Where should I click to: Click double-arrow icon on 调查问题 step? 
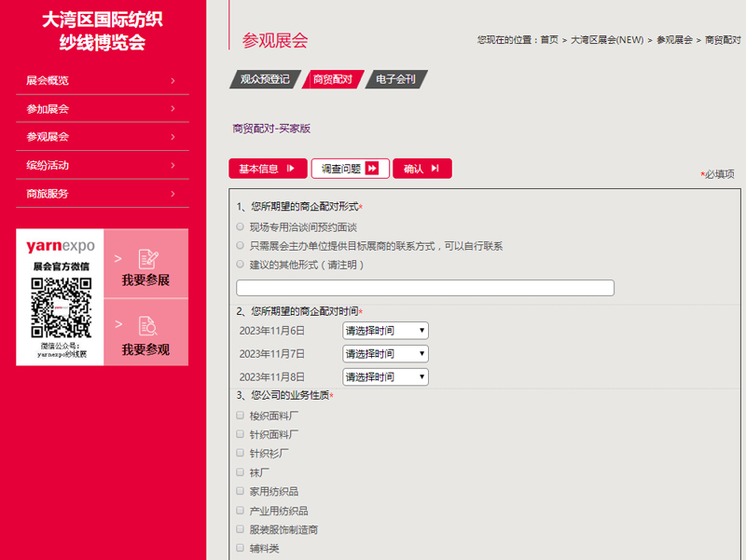pos(372,169)
